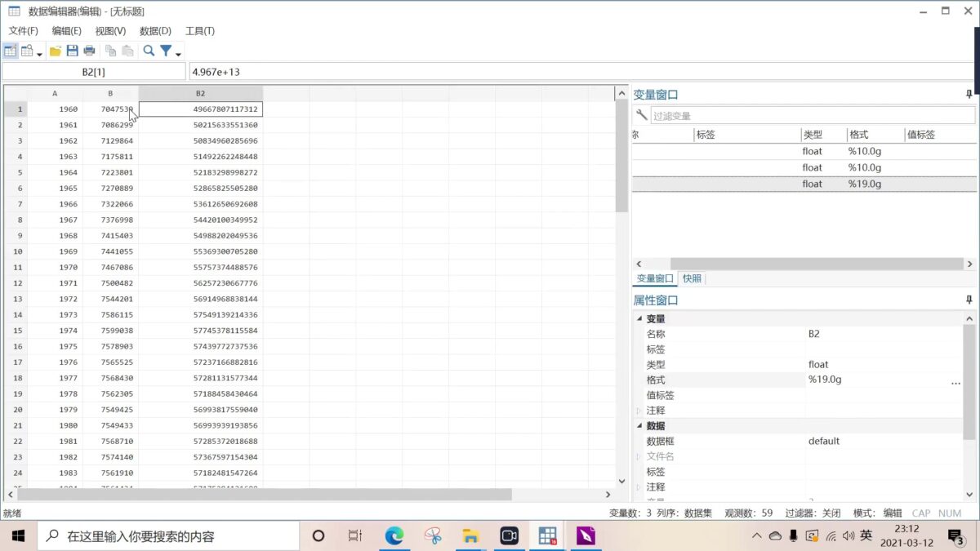Click cell containing 57745378115584
Screen dimensions: 980x551
tap(200, 331)
